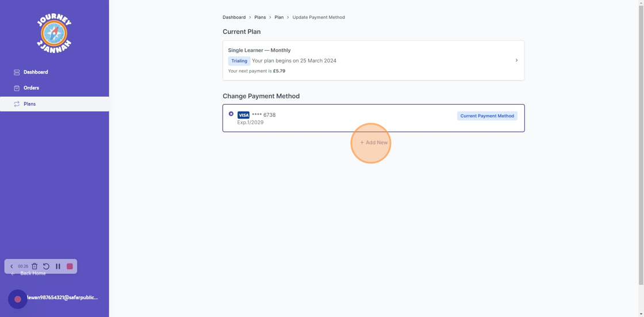
Task: Restart the recording with the redo icon
Action: (x=46, y=266)
